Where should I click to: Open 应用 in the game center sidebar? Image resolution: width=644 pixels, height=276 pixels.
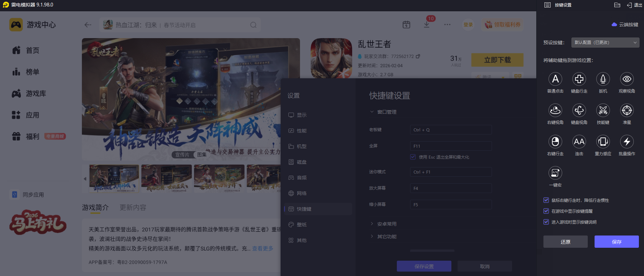tap(26, 115)
